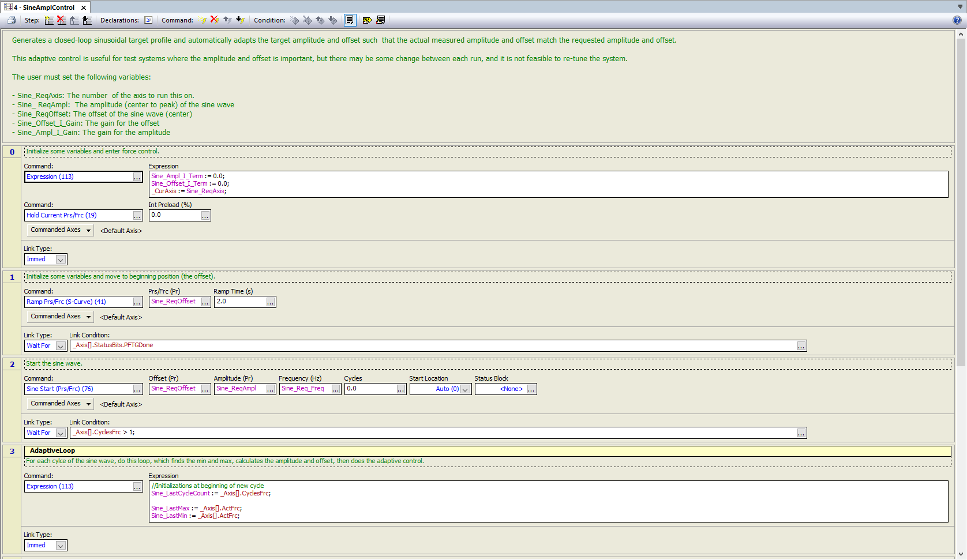Image resolution: width=967 pixels, height=560 pixels.
Task: Select step number 2
Action: tap(12, 364)
